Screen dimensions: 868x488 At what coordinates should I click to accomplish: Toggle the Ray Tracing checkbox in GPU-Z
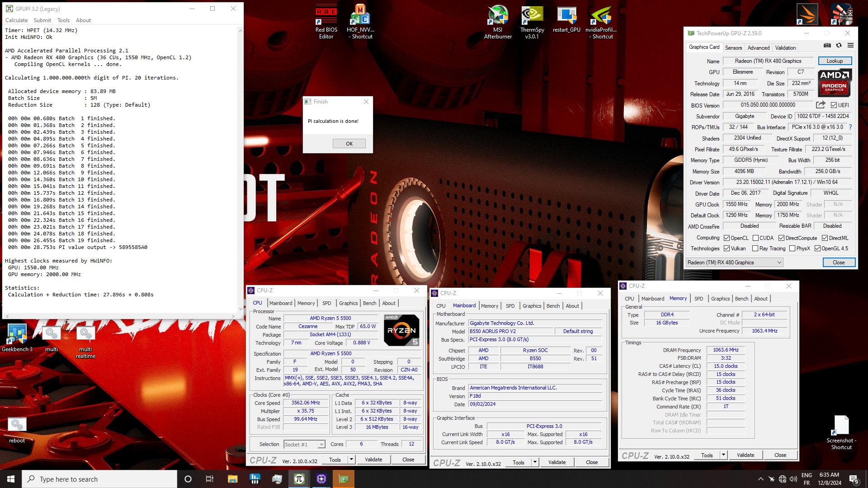pyautogui.click(x=755, y=249)
